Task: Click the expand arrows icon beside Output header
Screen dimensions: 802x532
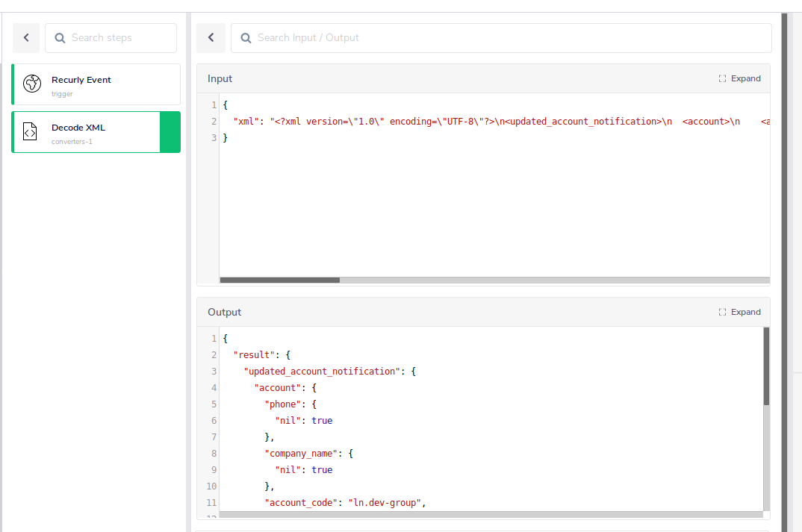Action: (x=721, y=312)
